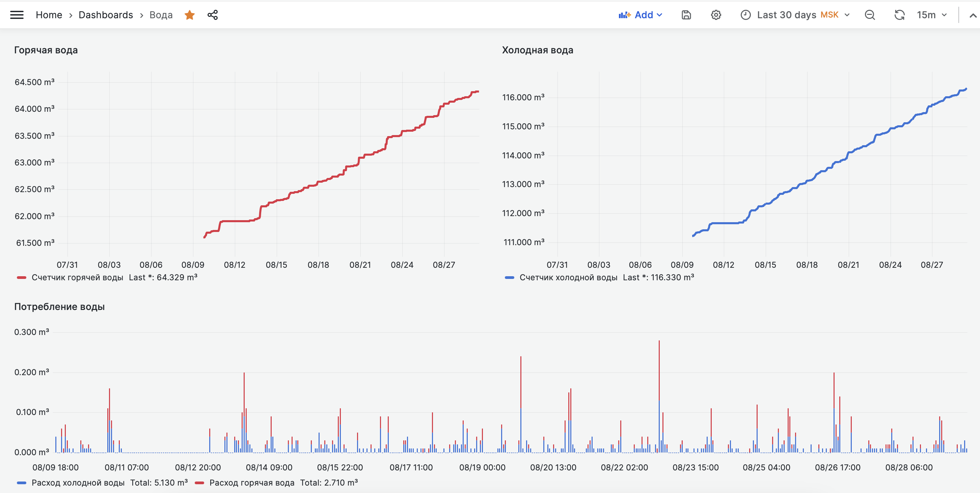Save the dashboard with disk icon

686,15
